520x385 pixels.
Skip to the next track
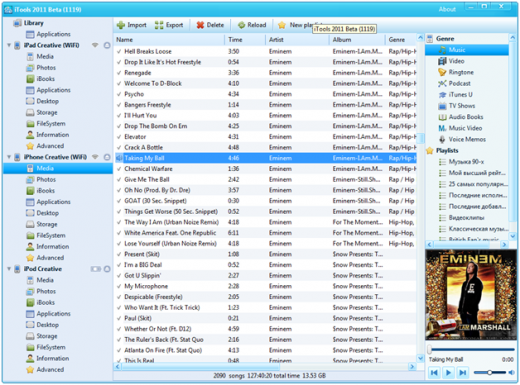tap(463, 372)
